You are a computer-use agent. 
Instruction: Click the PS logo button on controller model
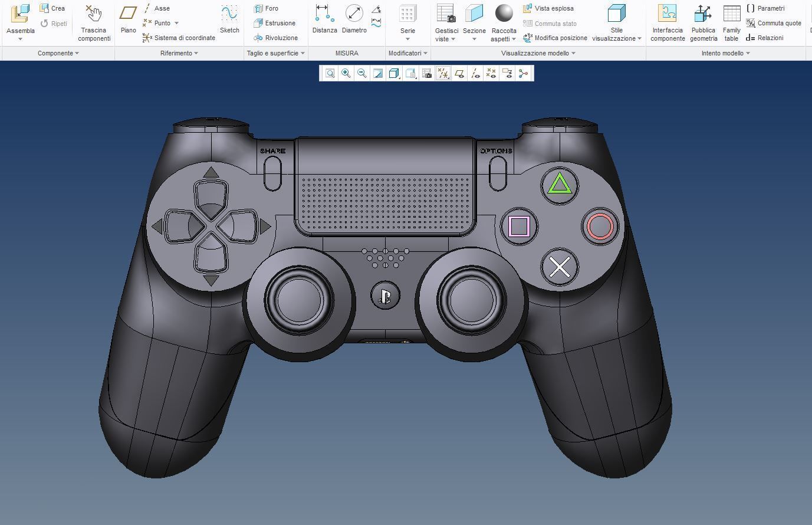(x=384, y=296)
